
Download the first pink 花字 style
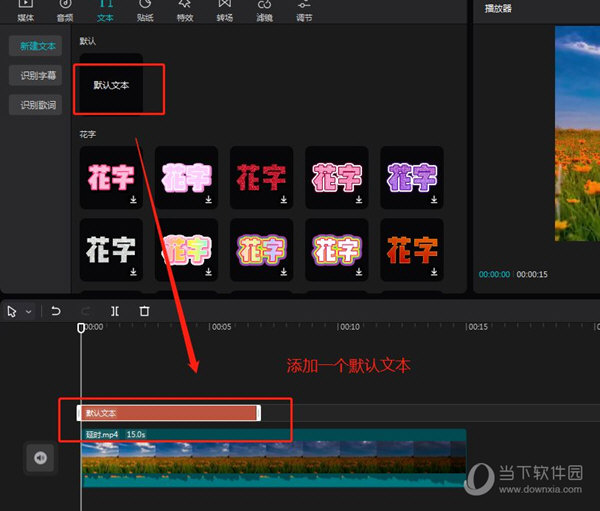[133, 200]
